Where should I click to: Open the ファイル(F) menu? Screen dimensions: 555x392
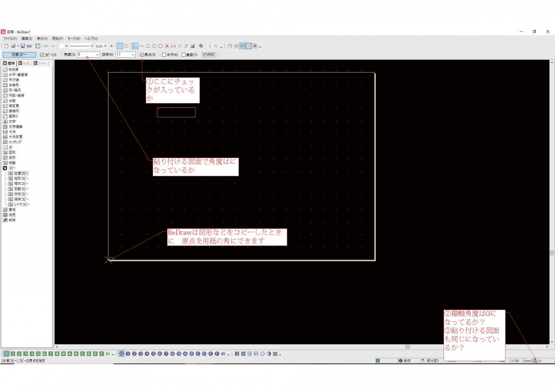pos(10,39)
